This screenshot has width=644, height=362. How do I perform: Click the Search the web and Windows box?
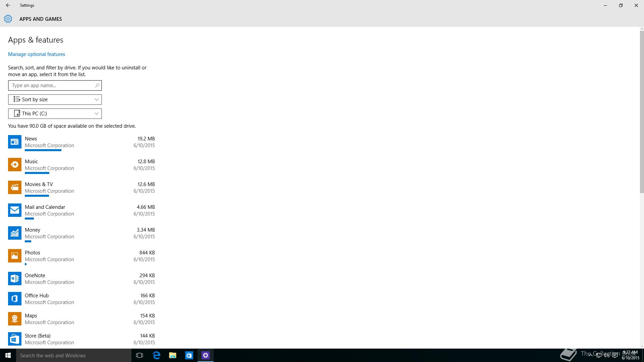[x=74, y=355]
